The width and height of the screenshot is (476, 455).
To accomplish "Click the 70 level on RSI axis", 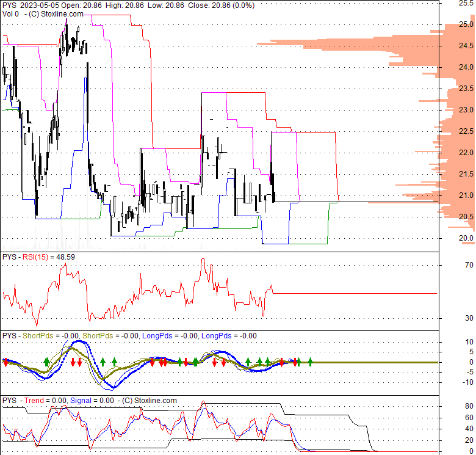I will tap(469, 265).
